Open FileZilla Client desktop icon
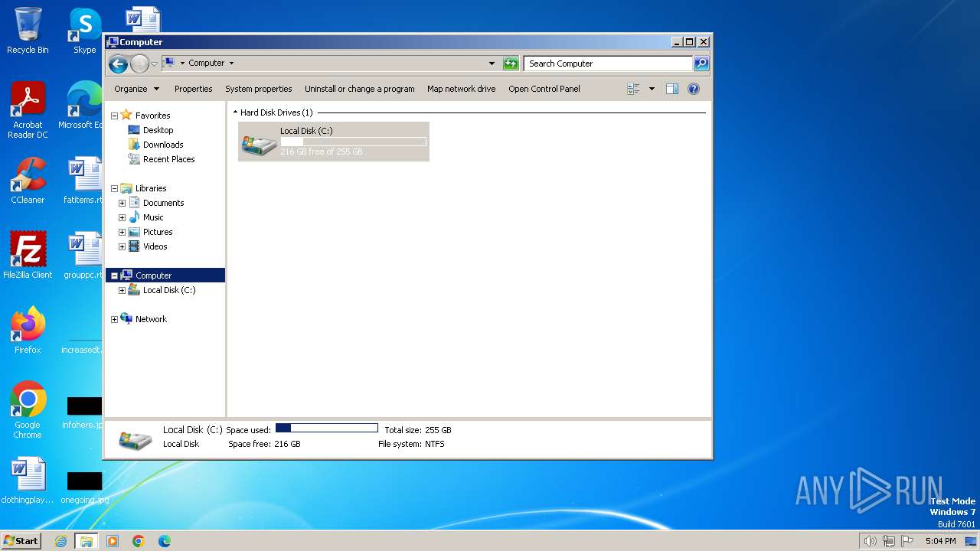The height and width of the screenshot is (551, 980). tap(28, 256)
